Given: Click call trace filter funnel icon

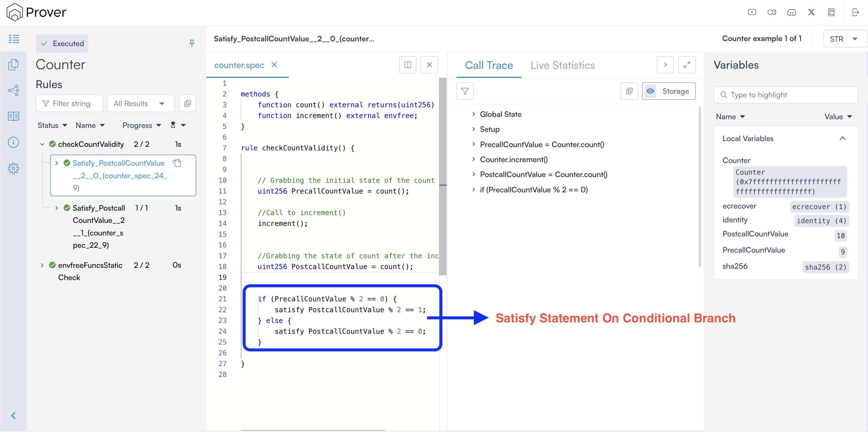Looking at the screenshot, I should pos(465,91).
